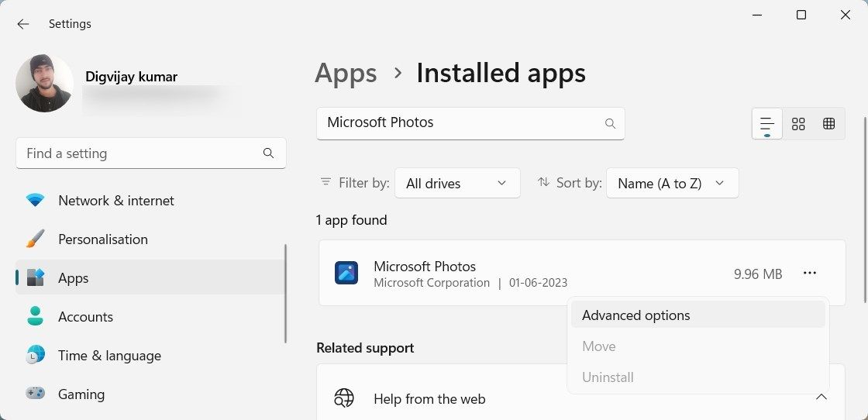
Task: Switch to table view layout
Action: pos(828,124)
